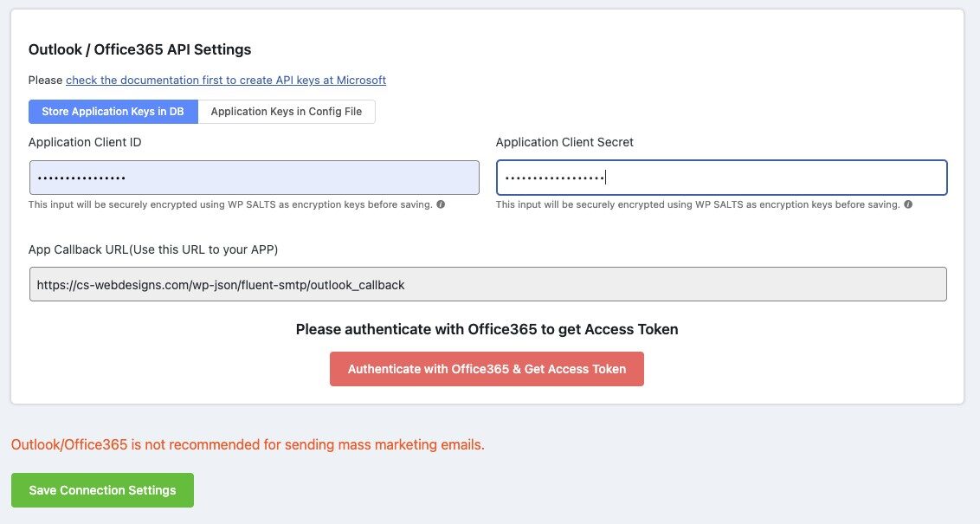980x524 pixels.
Task: Click the masked dots in the Client ID field
Action: [x=82, y=178]
